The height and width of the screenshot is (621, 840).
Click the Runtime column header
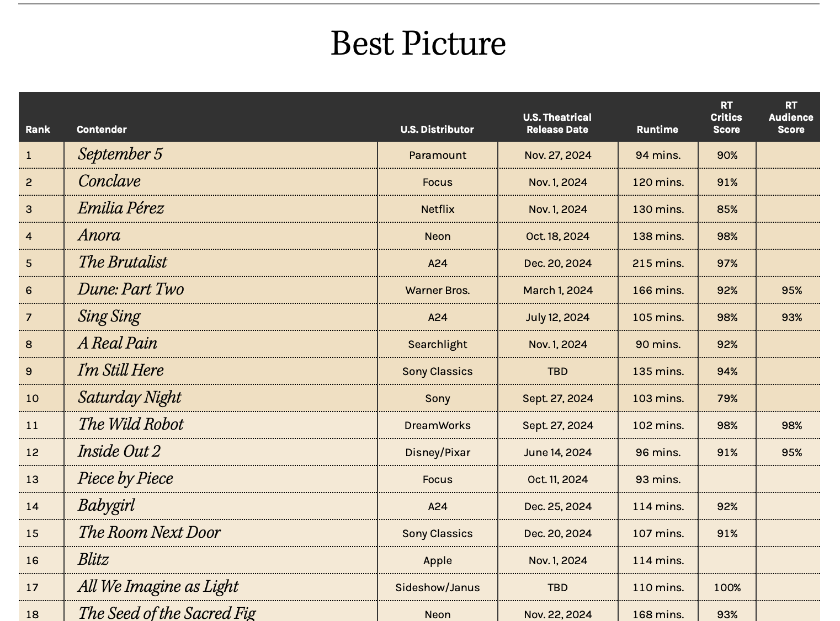[x=657, y=130]
